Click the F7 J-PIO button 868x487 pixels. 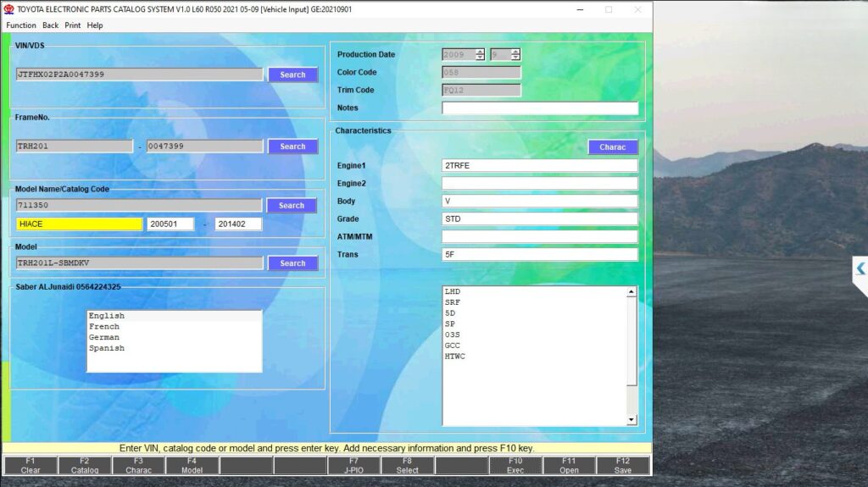[353, 466]
